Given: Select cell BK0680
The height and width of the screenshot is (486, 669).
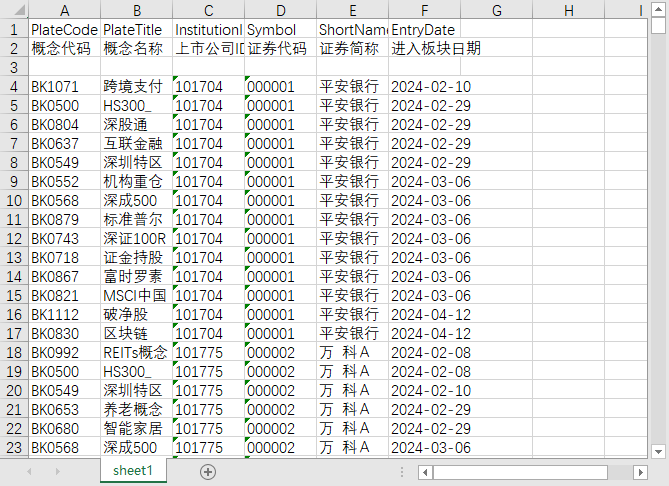Looking at the screenshot, I should pos(64,428).
